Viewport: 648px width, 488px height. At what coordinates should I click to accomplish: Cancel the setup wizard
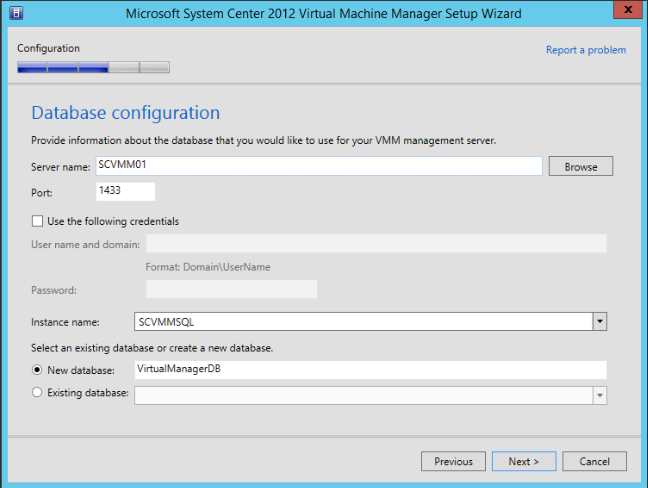point(594,461)
